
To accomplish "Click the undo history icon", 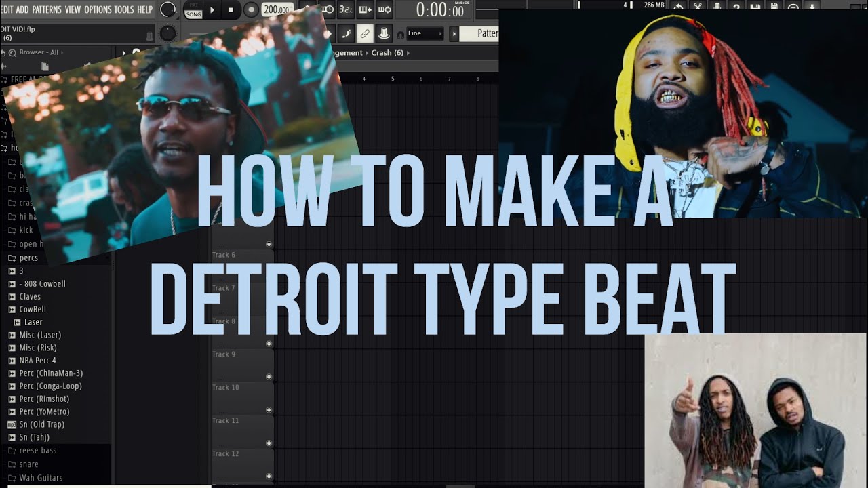I will pyautogui.click(x=679, y=5).
